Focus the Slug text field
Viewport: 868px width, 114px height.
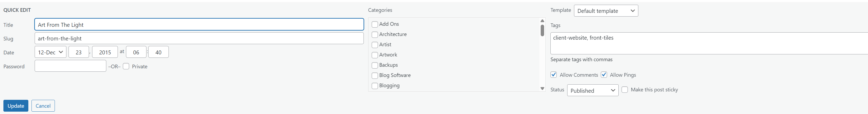click(199, 38)
